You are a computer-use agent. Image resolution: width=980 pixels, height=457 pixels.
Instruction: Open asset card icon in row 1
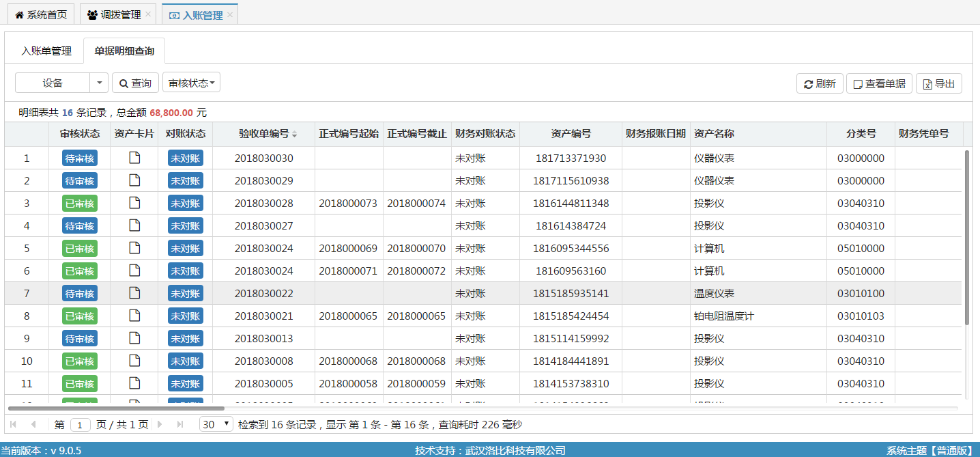coord(134,158)
